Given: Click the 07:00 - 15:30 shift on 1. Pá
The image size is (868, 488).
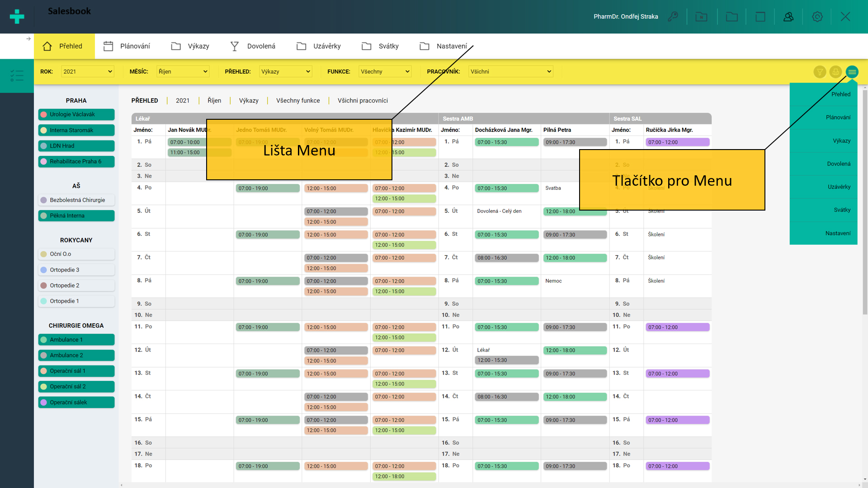Looking at the screenshot, I should [x=506, y=142].
